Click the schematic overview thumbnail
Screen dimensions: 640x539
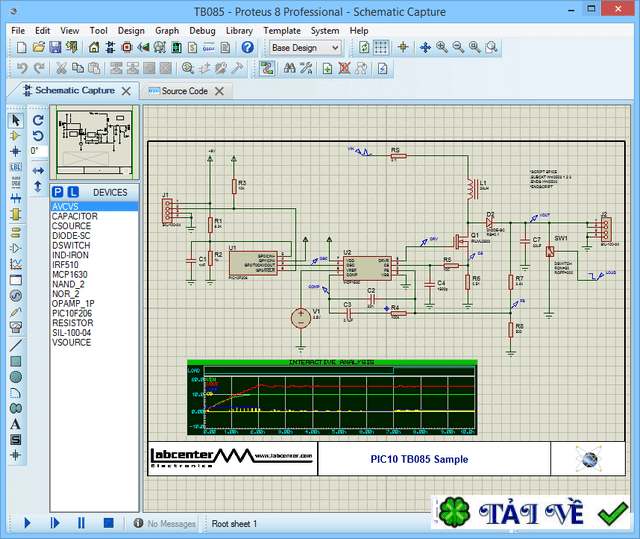94,143
